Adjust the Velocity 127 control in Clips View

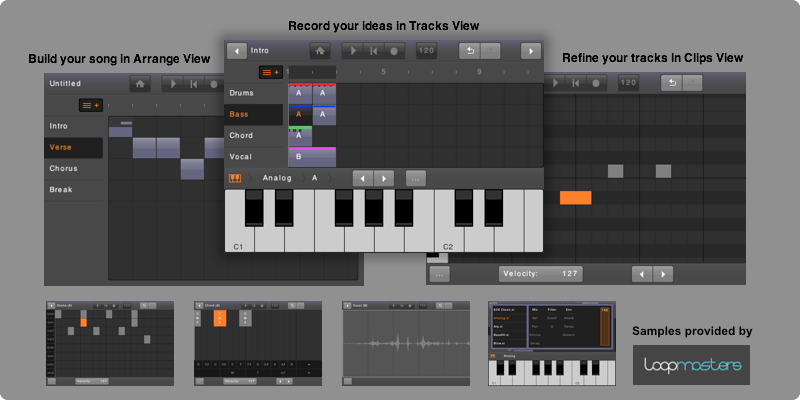[x=541, y=274]
